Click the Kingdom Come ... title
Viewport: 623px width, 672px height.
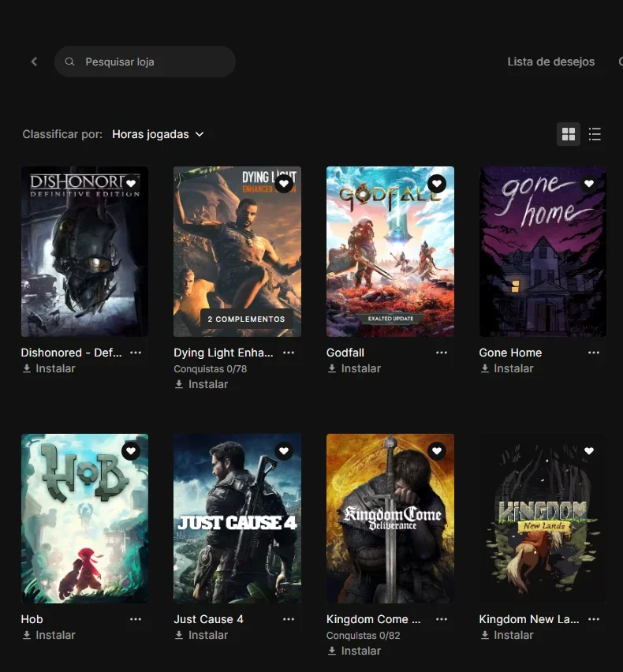(x=374, y=619)
